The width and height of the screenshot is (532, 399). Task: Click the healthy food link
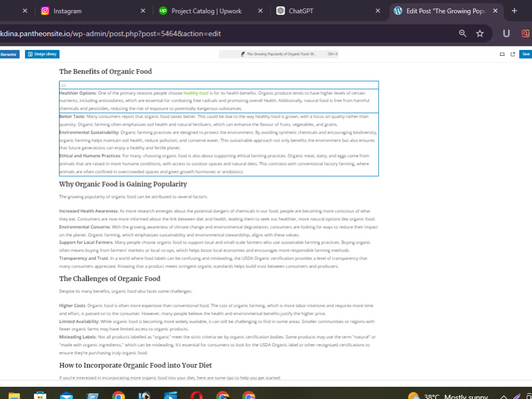click(196, 93)
